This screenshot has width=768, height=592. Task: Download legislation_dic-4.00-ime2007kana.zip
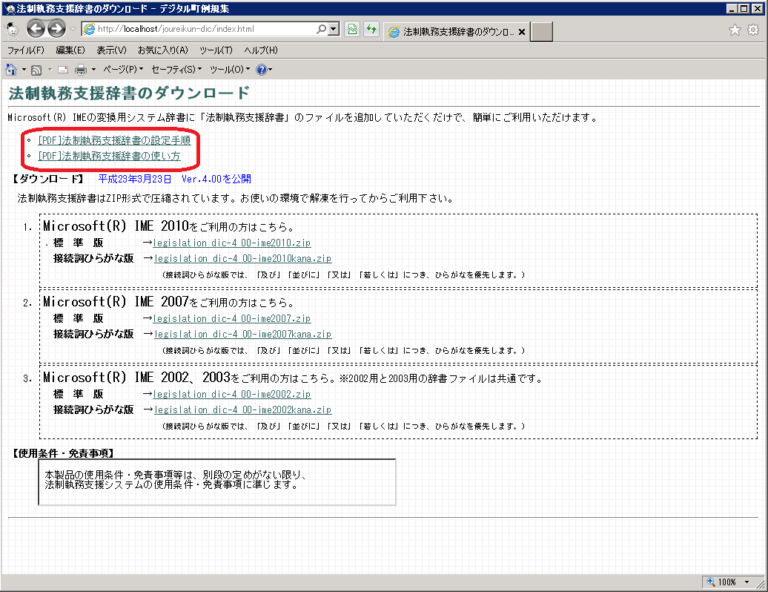click(x=243, y=334)
